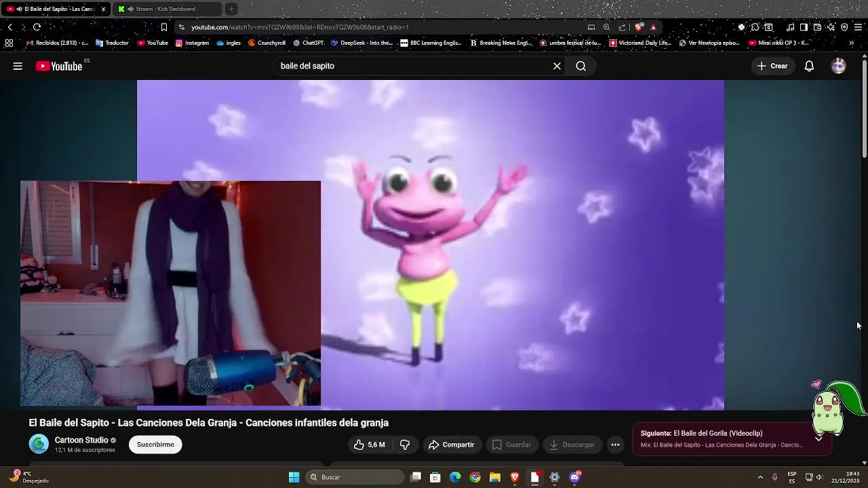This screenshot has height=488, width=868.
Task: Open Microsoft Edge from the taskbar
Action: pyautogui.click(x=455, y=477)
